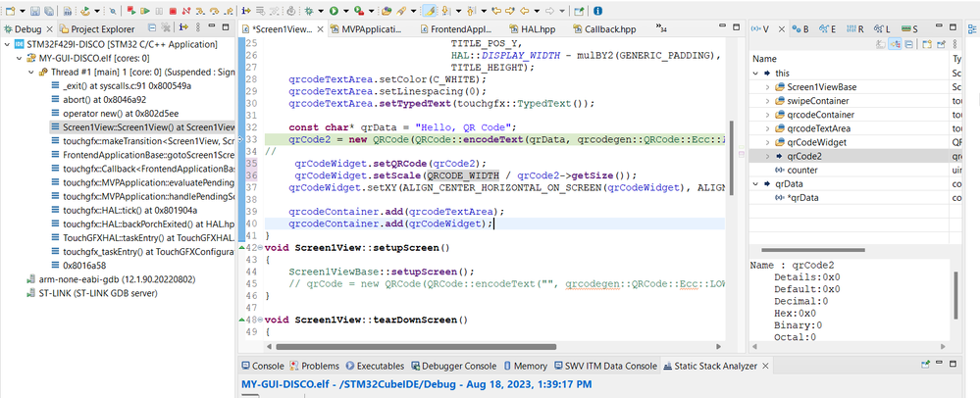
Task: Toggle Instruction Stepping Mode in main toolbar
Action: [246, 11]
